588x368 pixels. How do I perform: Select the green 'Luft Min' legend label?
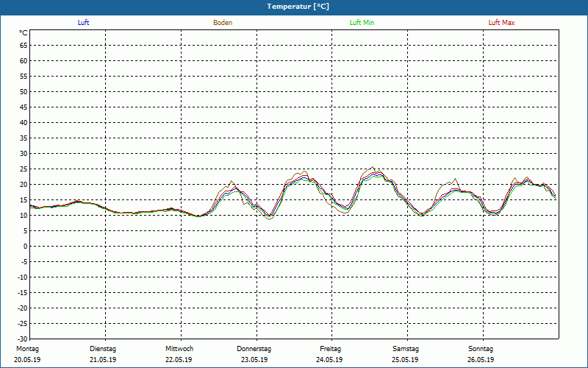pos(362,23)
